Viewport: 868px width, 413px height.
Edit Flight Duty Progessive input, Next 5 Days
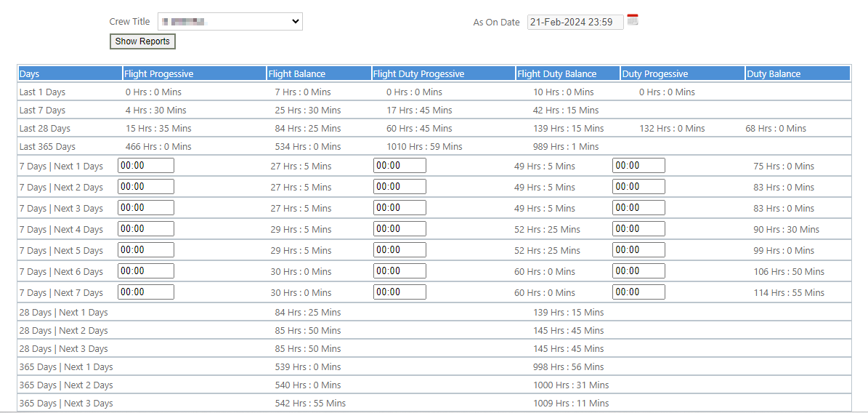tap(399, 250)
